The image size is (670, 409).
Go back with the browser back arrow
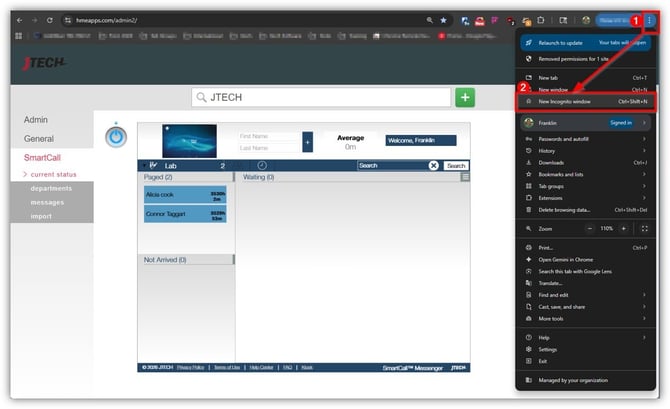tap(20, 20)
